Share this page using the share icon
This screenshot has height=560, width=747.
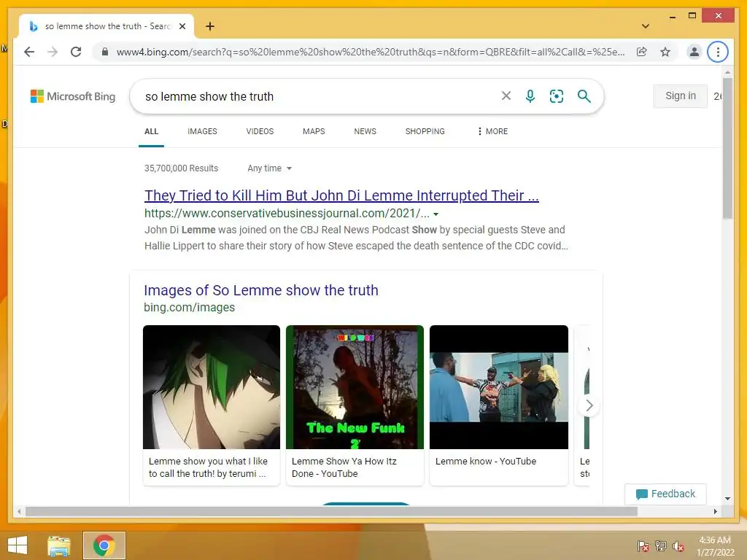tap(642, 52)
